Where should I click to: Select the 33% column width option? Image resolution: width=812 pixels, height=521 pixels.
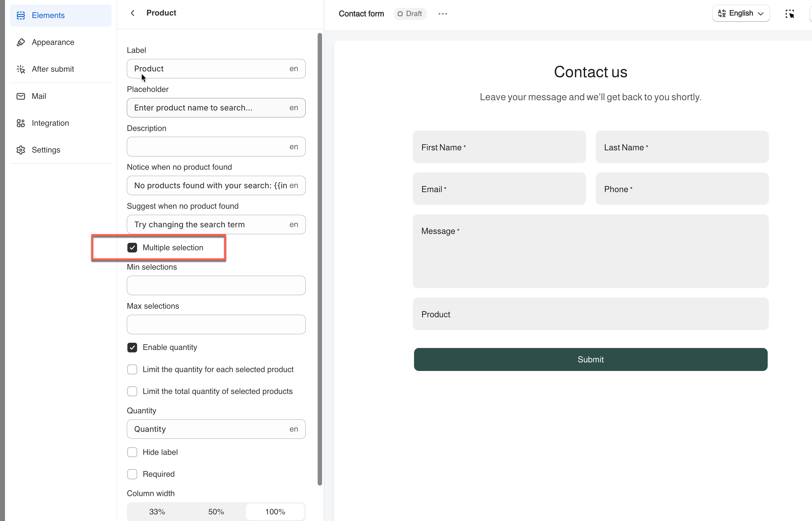tap(157, 512)
